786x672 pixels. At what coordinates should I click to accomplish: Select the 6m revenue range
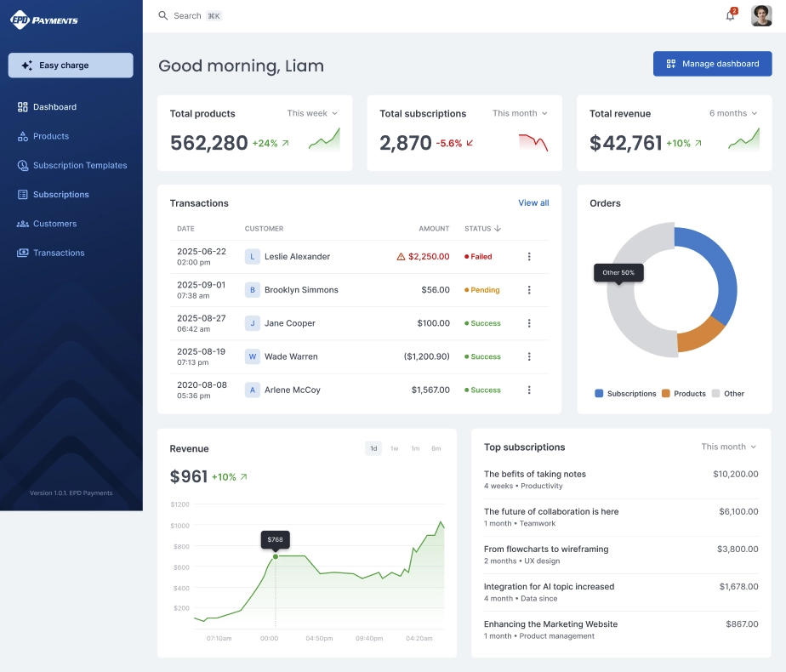(x=436, y=448)
